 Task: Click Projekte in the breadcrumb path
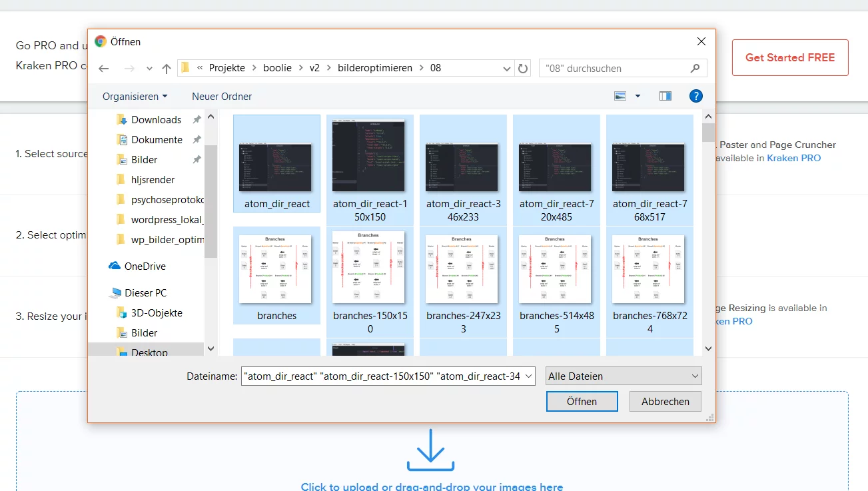227,68
